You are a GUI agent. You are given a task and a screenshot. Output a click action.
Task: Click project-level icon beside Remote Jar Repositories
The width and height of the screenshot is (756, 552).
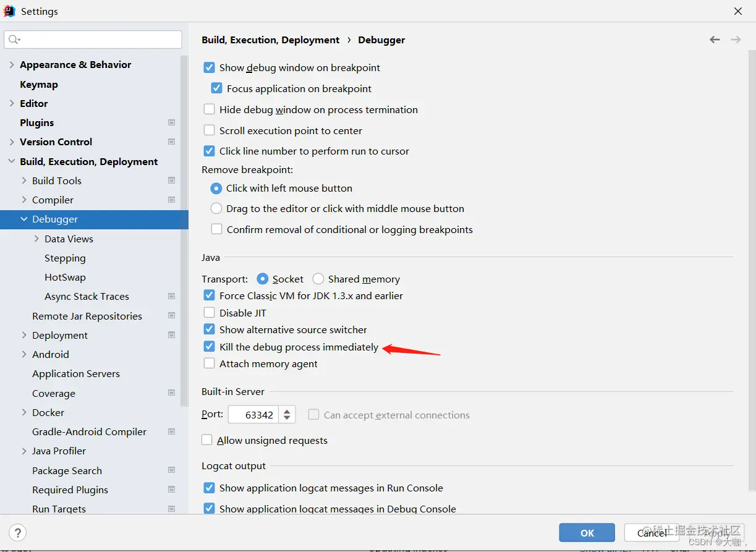[172, 316]
